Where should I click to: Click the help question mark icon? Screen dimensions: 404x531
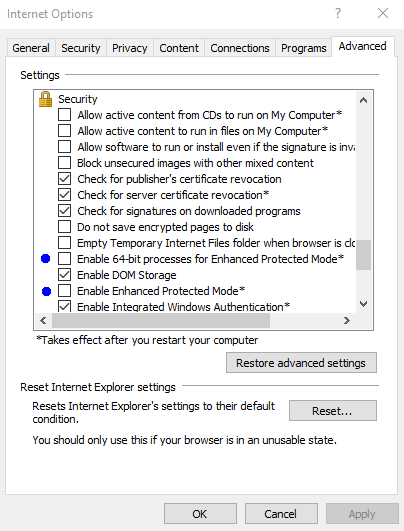tap(338, 13)
